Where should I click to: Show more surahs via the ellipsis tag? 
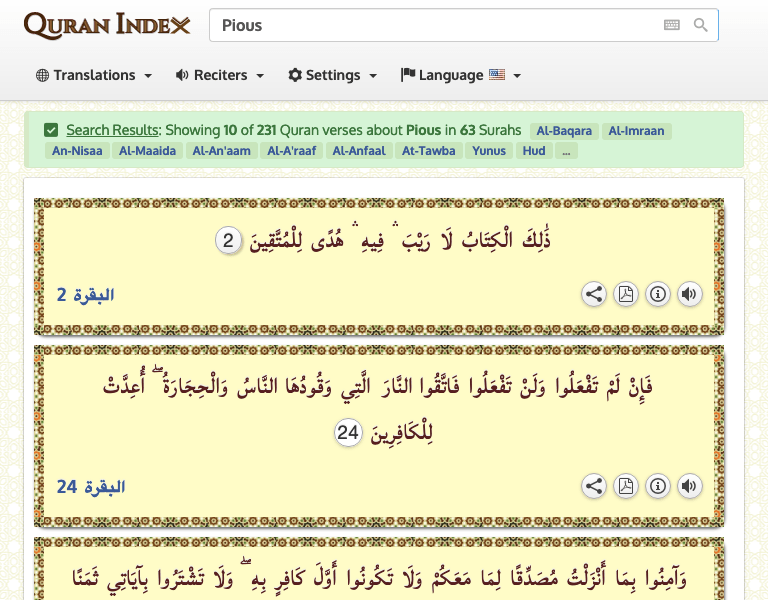click(567, 151)
